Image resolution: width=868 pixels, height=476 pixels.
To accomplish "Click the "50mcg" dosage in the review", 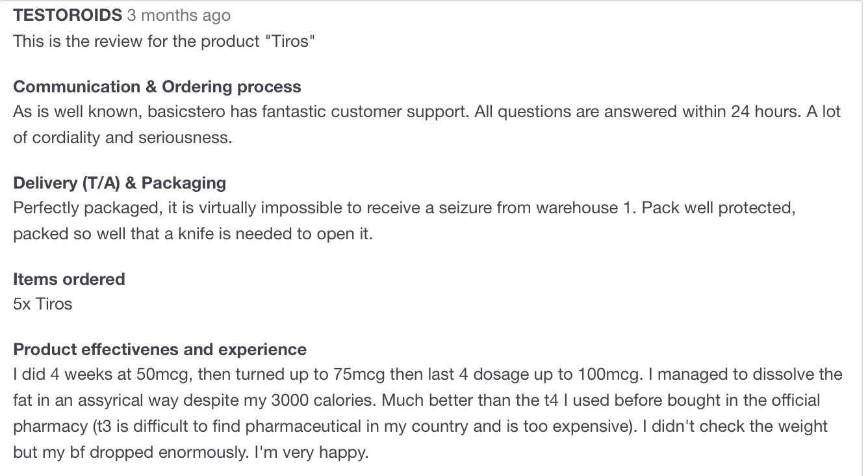I will (x=163, y=375).
